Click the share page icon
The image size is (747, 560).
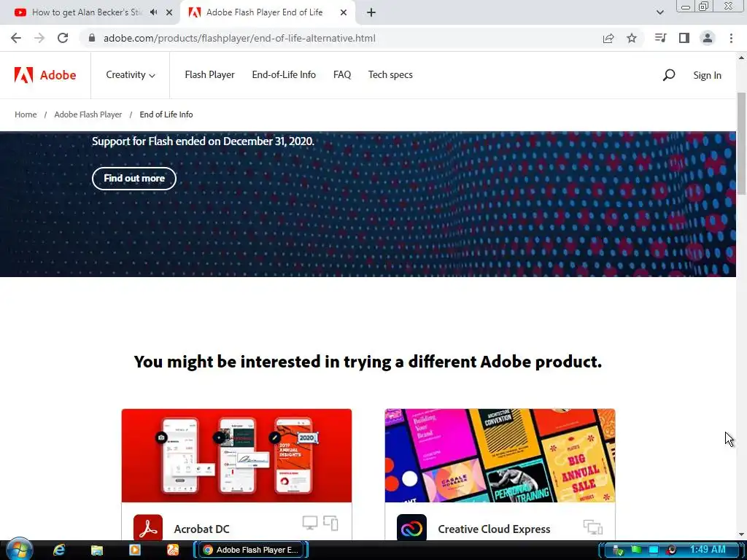[608, 38]
